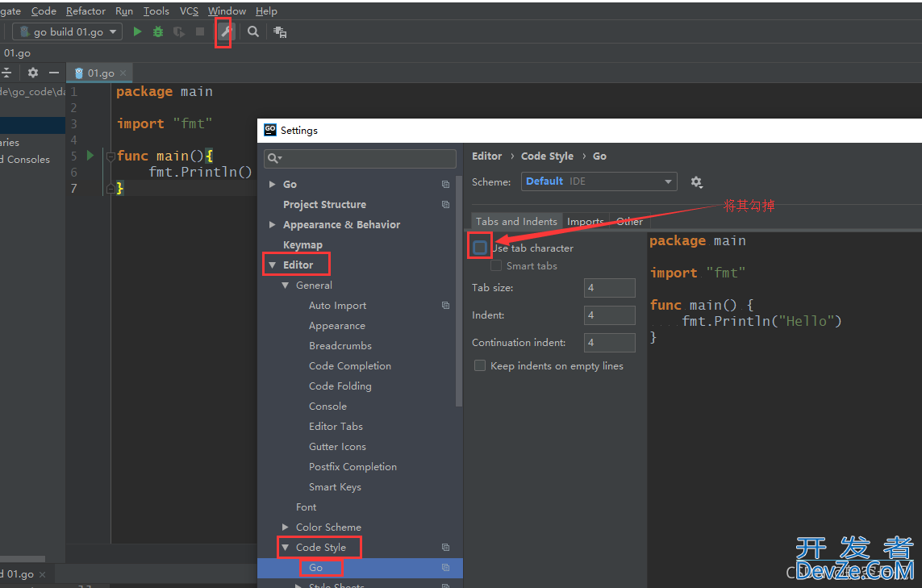The image size is (922, 588).
Task: Switch to the Tabs and Indents tab
Action: point(516,221)
